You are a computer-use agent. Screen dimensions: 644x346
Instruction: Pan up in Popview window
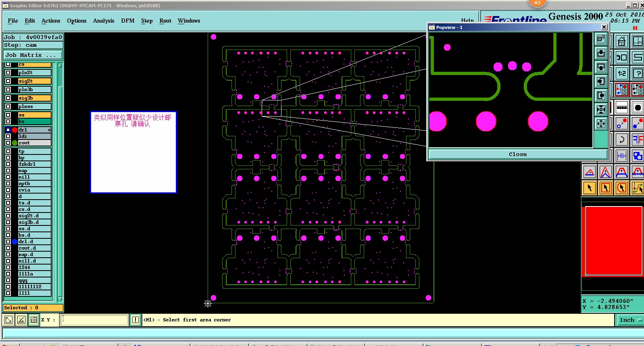click(x=601, y=53)
